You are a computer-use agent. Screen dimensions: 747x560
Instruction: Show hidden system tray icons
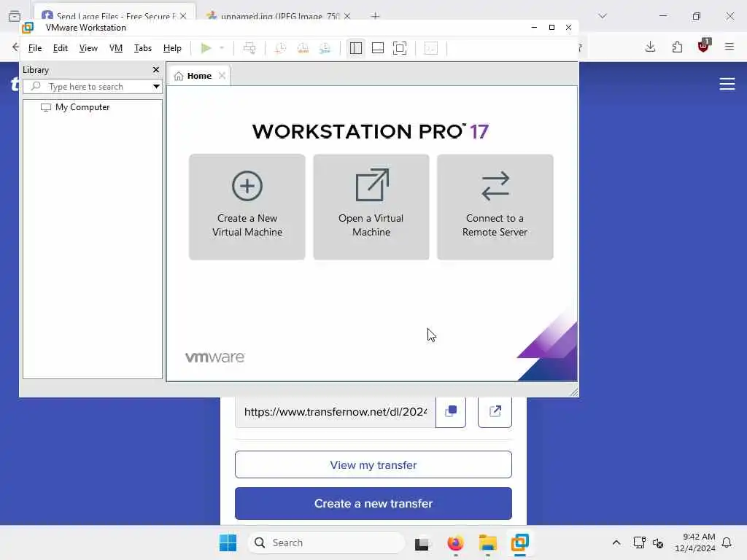coord(616,542)
